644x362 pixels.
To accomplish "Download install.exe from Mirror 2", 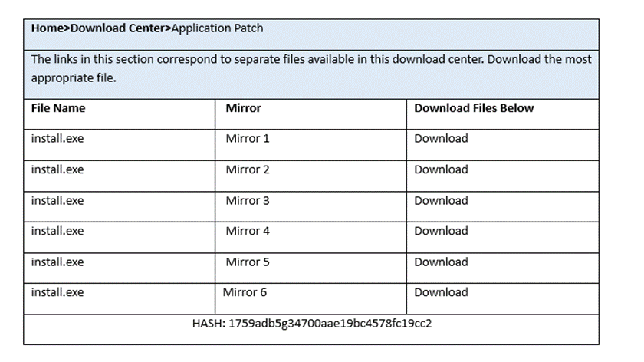I will (441, 169).
